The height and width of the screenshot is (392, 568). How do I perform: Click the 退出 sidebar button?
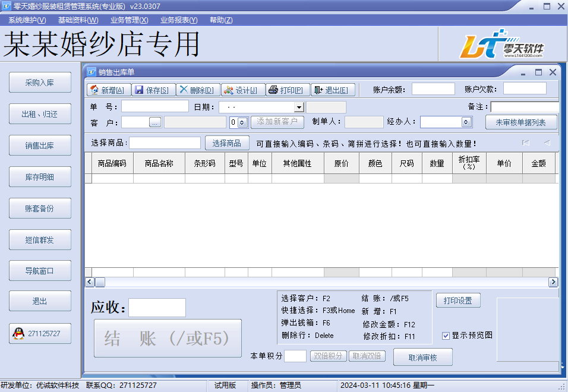40,301
